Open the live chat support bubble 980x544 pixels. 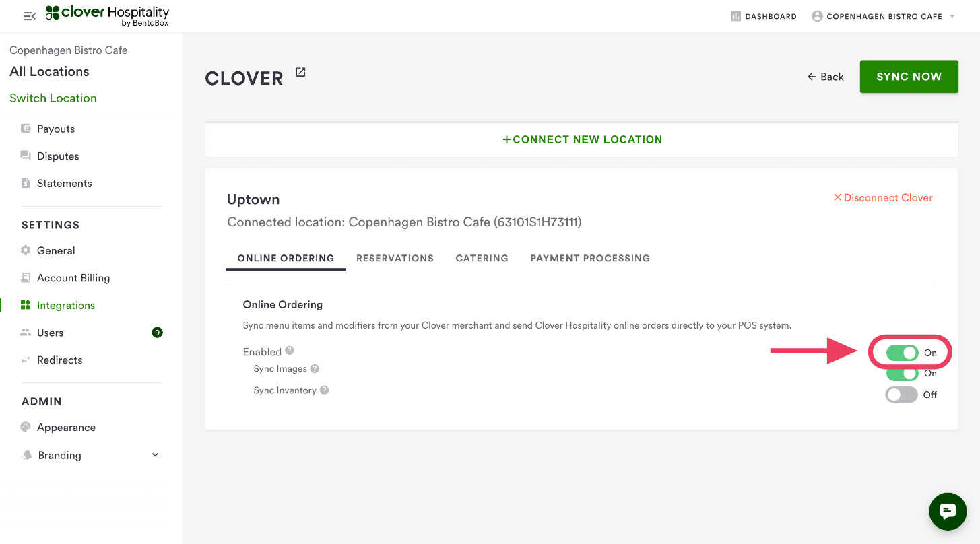point(948,512)
